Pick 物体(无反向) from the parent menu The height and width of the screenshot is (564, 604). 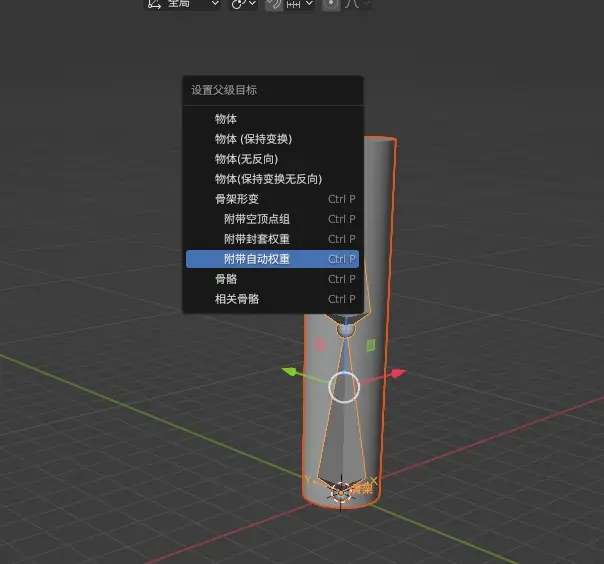click(x=272, y=159)
